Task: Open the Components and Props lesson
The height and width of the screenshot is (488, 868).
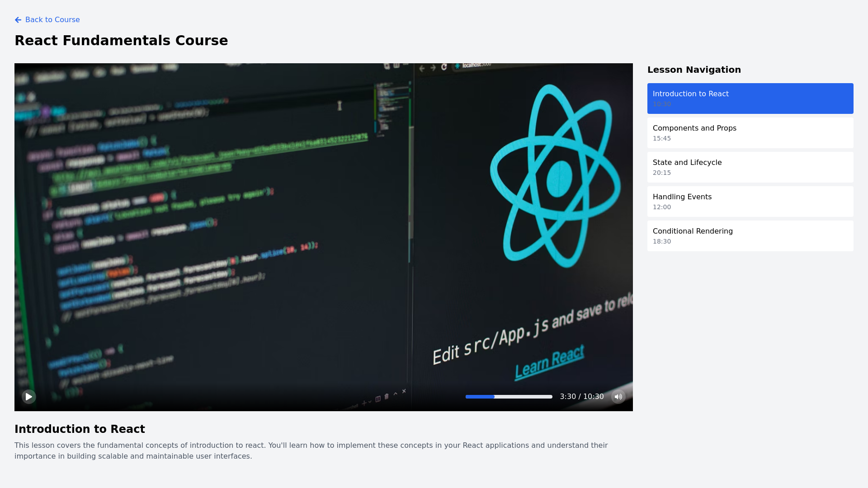Action: [x=750, y=133]
